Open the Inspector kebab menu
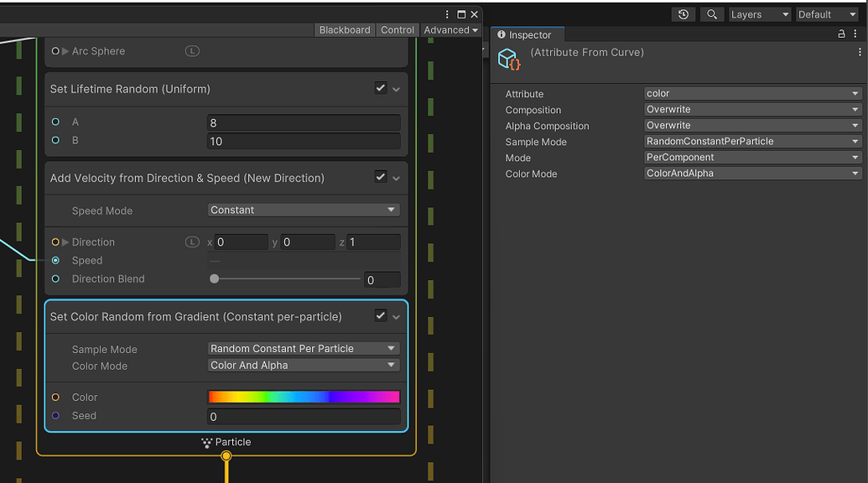The height and width of the screenshot is (483, 868). pyautogui.click(x=856, y=34)
